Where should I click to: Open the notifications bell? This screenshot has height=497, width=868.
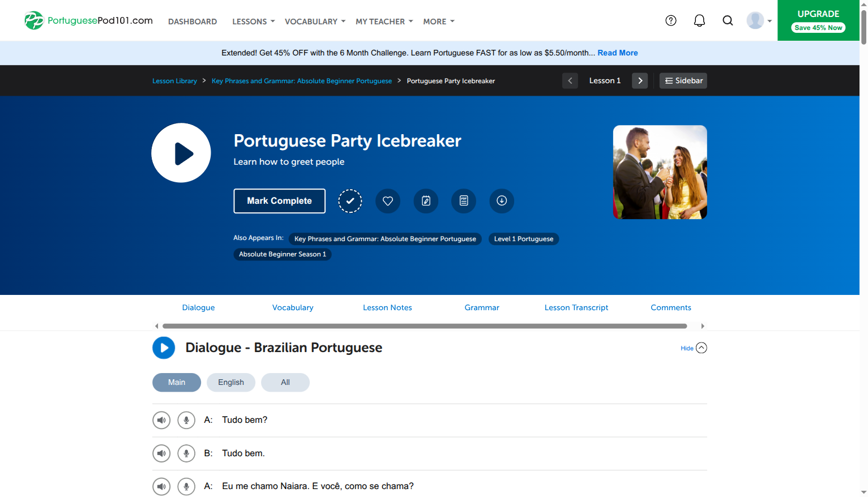699,20
